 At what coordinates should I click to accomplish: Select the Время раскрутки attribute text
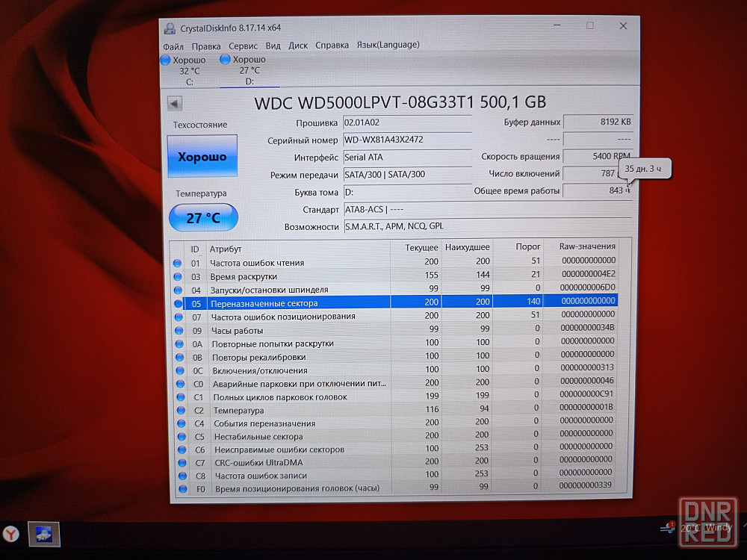pos(244,277)
